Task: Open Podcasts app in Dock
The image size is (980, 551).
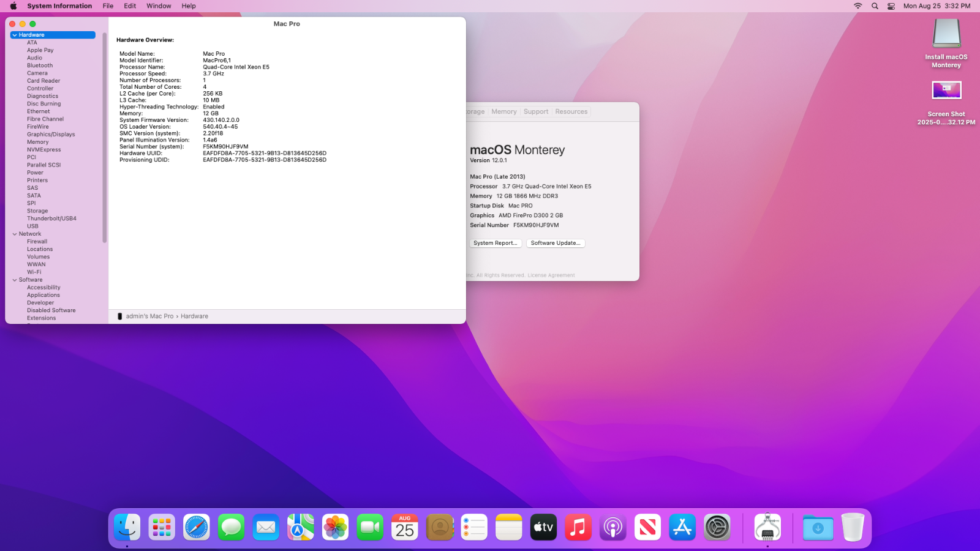Action: click(613, 527)
